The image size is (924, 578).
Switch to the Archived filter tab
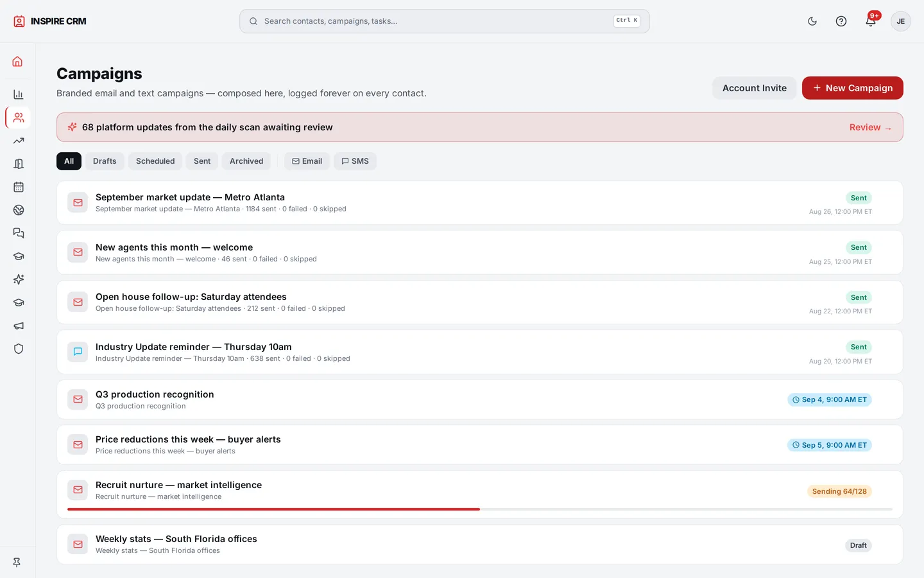pos(246,161)
